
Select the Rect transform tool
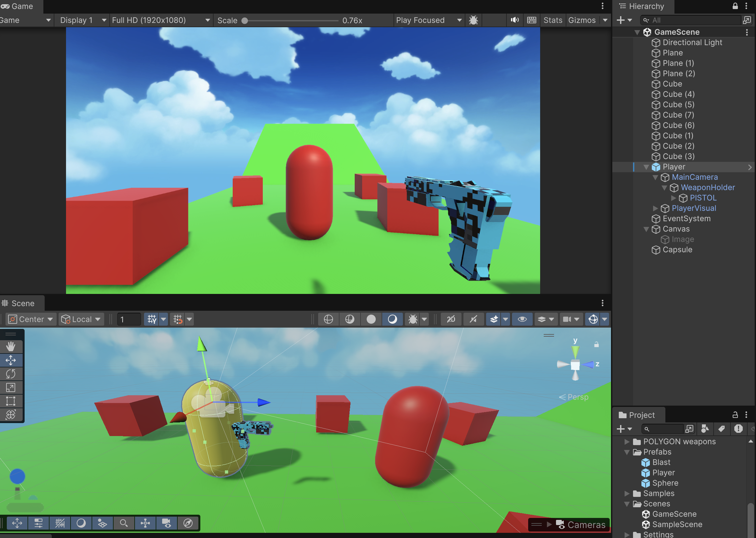point(11,401)
